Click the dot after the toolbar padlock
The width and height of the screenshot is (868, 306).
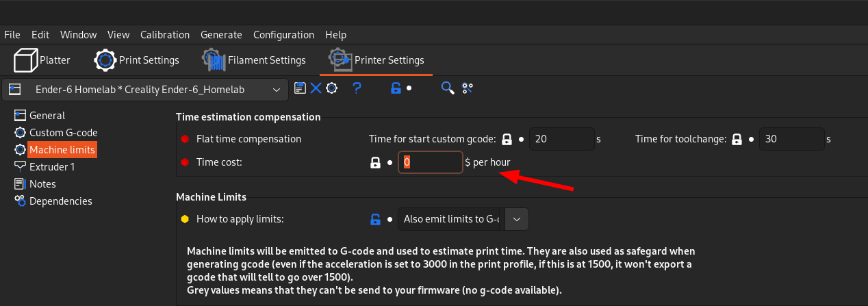point(409,88)
